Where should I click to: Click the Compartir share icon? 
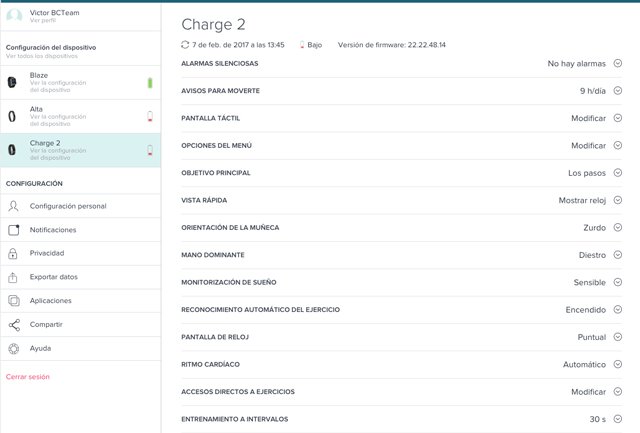coord(14,325)
